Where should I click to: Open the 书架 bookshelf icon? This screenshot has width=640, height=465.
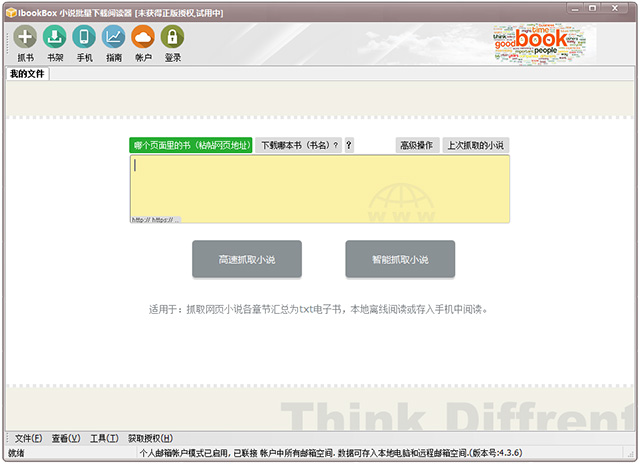[55, 36]
